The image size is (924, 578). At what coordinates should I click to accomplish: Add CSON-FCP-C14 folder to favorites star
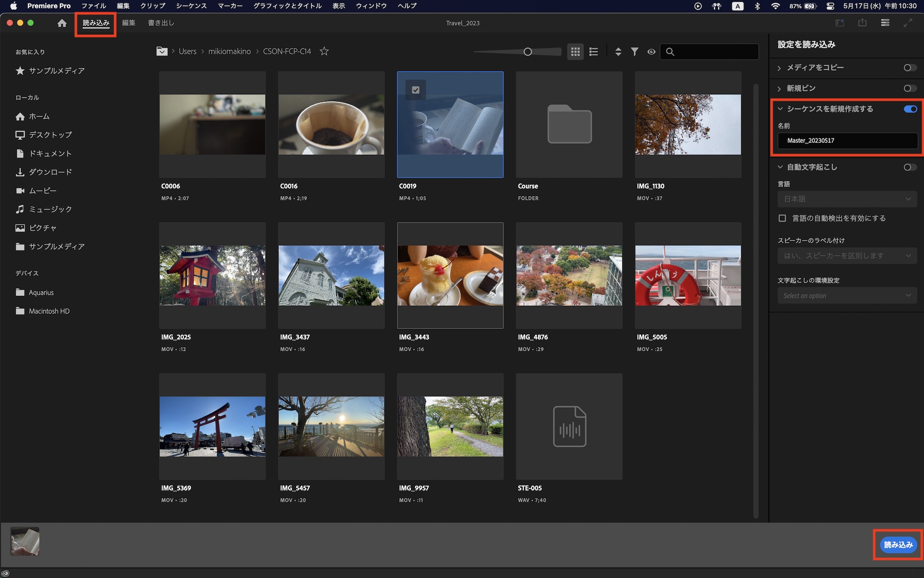click(x=324, y=51)
